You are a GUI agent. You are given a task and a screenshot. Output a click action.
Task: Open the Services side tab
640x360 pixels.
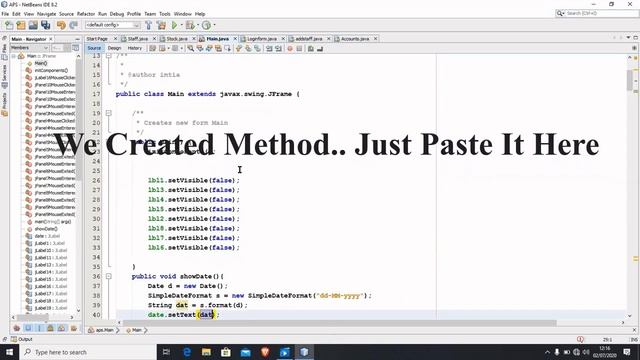point(4,76)
